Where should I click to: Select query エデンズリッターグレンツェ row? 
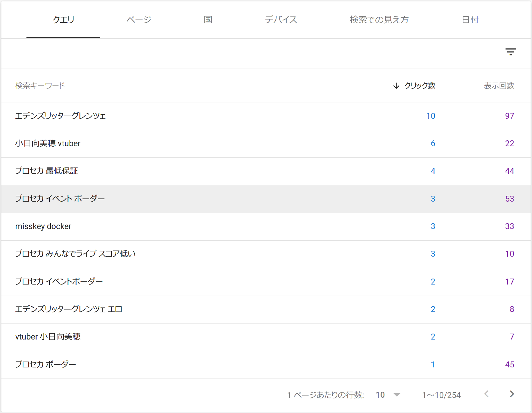266,116
